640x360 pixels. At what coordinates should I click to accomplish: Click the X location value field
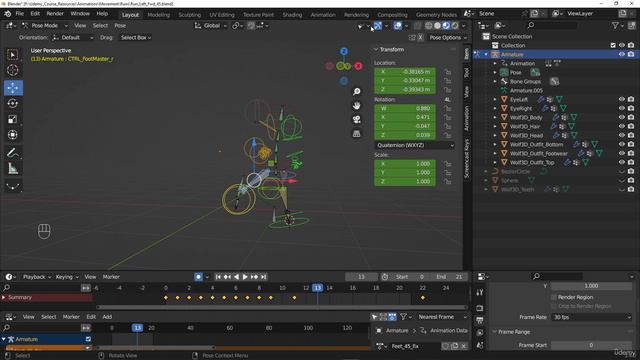click(405, 72)
